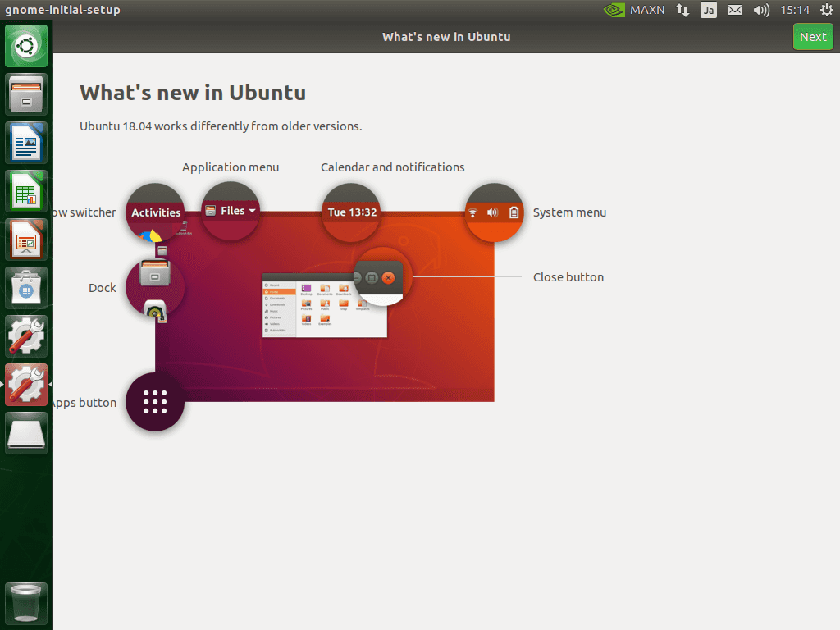Click the gnome-initial-setup title in top panel
The image size is (840, 630).
pos(62,10)
